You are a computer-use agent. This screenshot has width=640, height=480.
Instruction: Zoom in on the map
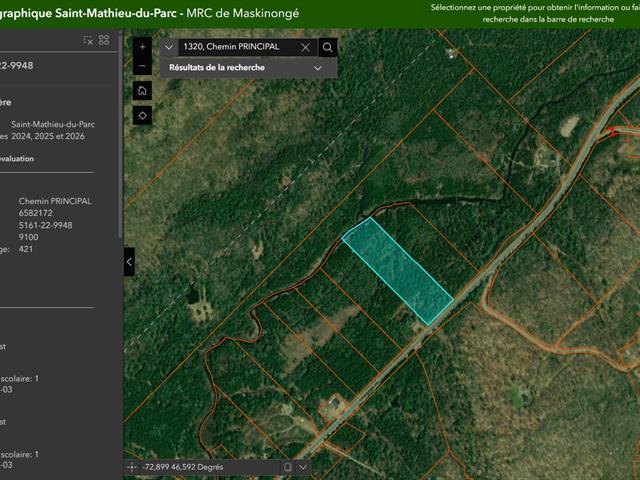[142, 47]
